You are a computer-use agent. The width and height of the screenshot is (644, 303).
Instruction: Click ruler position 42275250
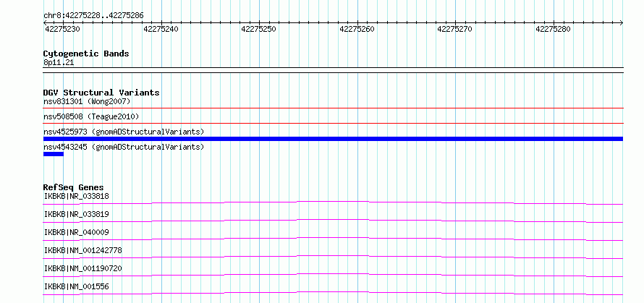[x=259, y=30]
